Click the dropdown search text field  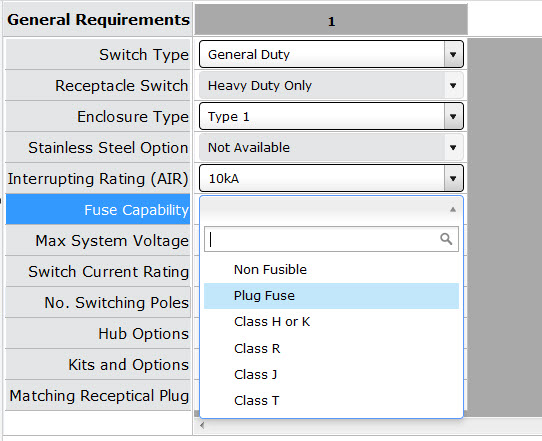(331, 239)
